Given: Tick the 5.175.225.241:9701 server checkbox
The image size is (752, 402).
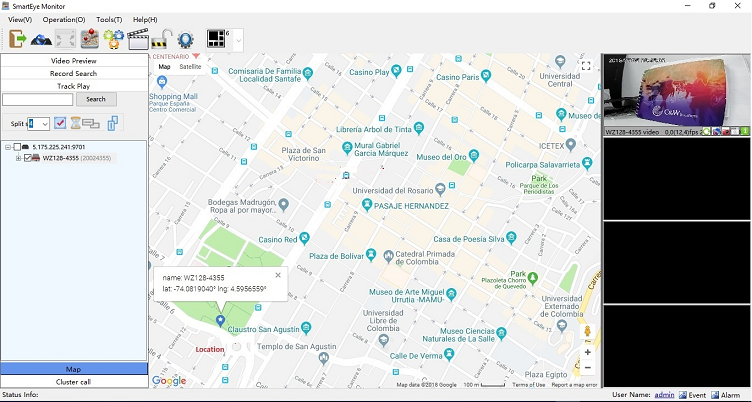Looking at the screenshot, I should pos(17,147).
